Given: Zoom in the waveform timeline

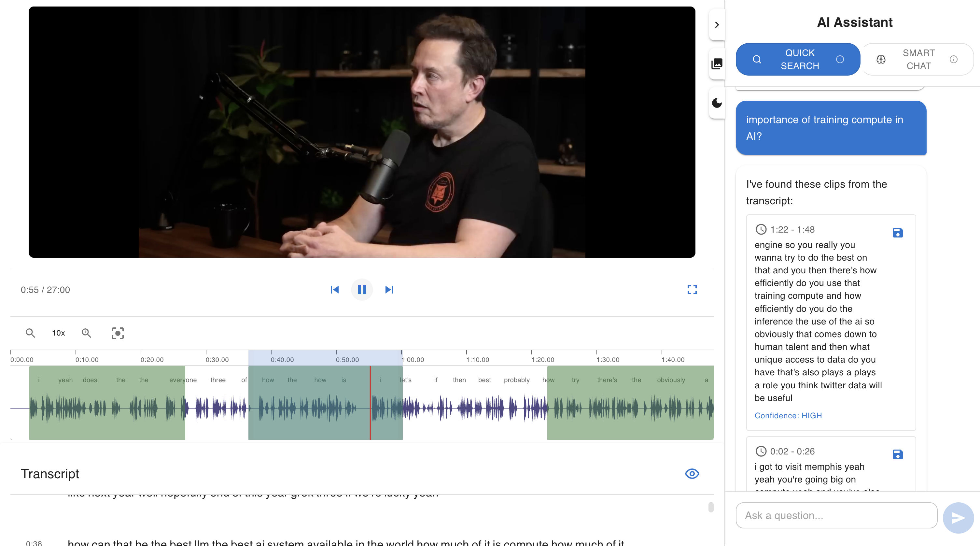Looking at the screenshot, I should 86,333.
